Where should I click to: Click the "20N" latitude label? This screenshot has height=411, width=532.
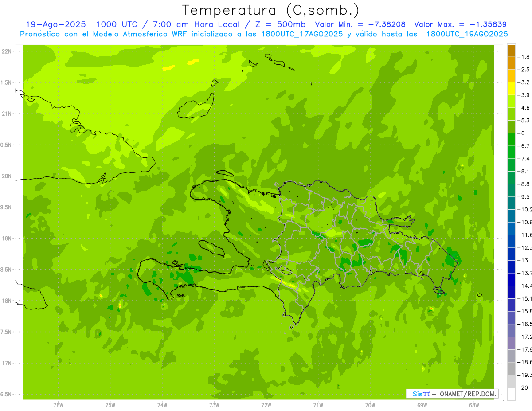(7, 176)
